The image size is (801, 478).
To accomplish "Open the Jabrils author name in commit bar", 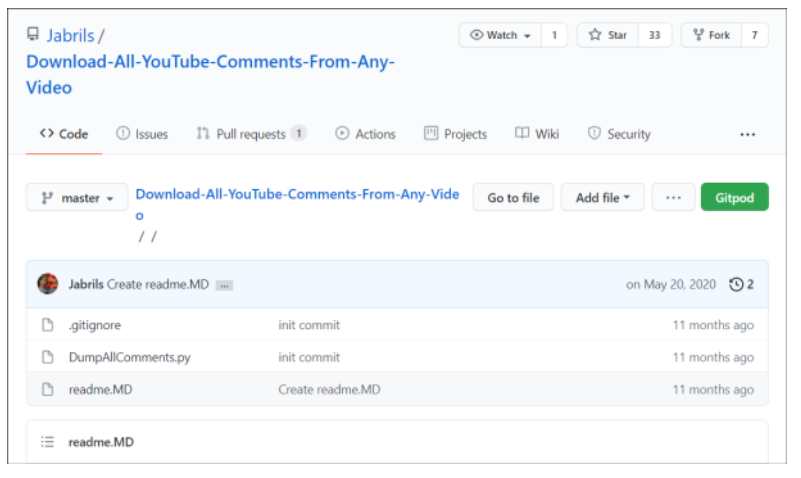I will (x=86, y=284).
